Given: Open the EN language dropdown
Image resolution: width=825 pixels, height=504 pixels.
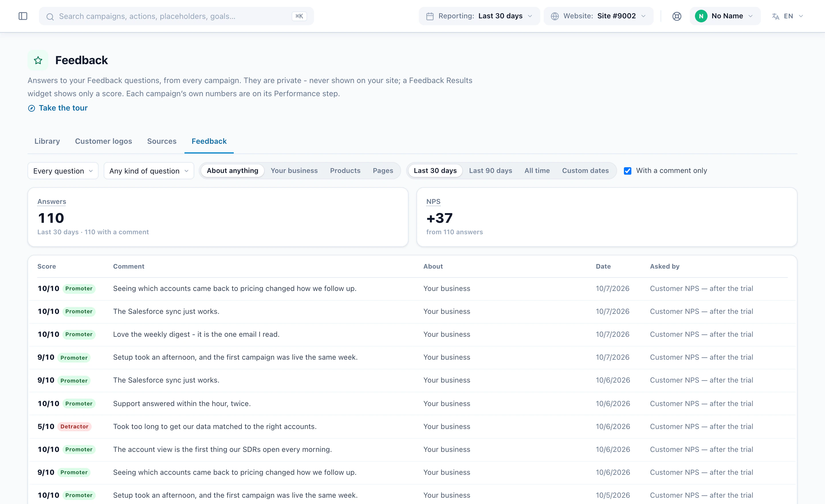Looking at the screenshot, I should point(787,16).
